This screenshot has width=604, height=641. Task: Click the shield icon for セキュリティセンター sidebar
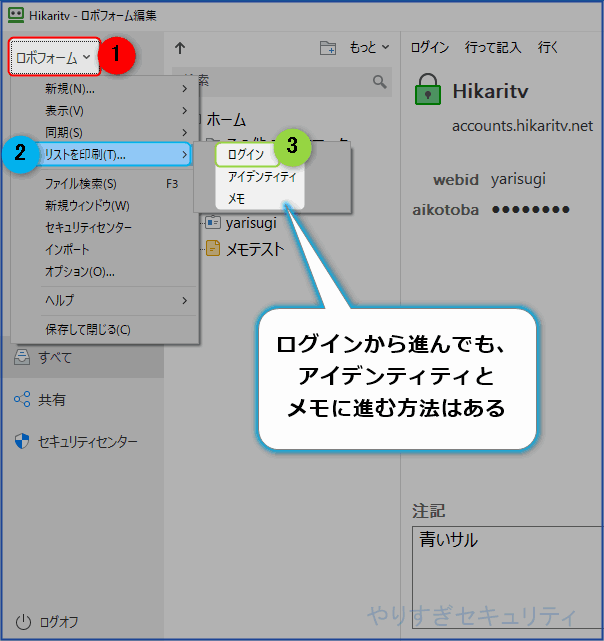pyautogui.click(x=22, y=442)
